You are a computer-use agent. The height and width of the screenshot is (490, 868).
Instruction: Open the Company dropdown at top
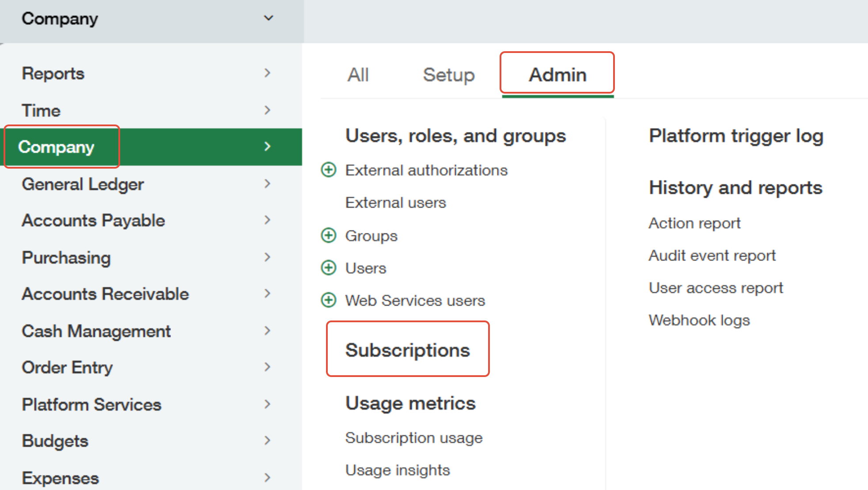pyautogui.click(x=268, y=19)
